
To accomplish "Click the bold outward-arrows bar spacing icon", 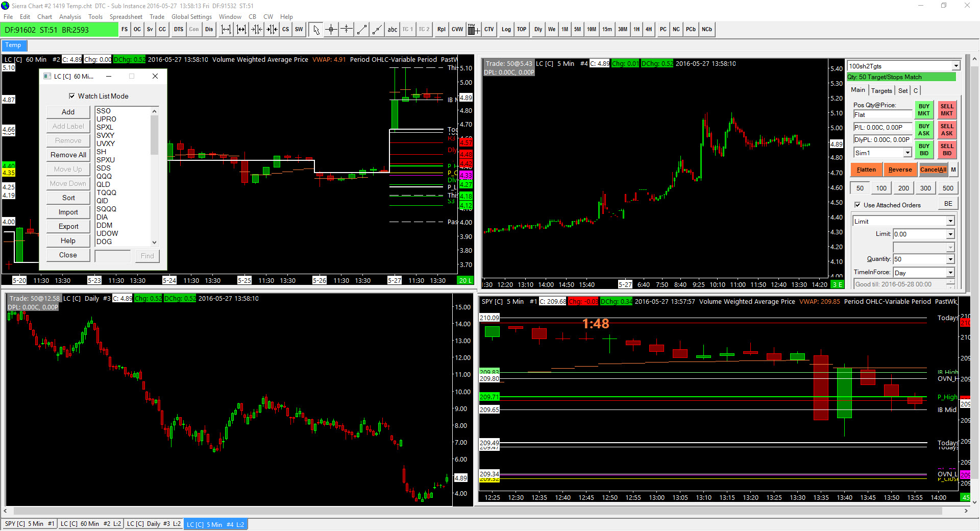I will point(241,30).
